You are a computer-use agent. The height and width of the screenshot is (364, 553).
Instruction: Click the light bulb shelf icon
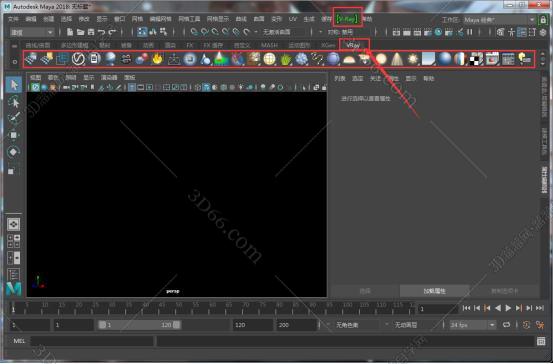coord(524,59)
